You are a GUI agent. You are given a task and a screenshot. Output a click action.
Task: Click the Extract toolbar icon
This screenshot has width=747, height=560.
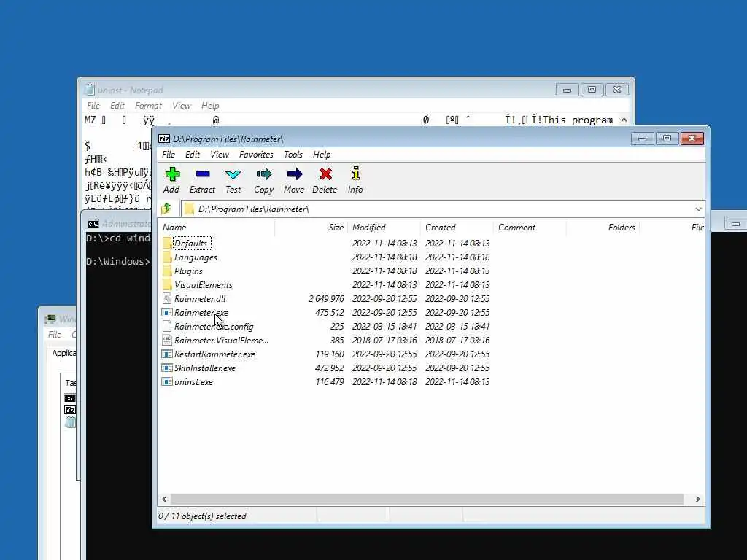pos(203,174)
